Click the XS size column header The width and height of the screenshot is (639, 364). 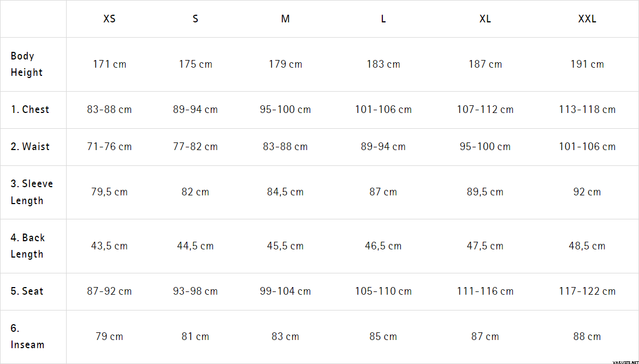(x=109, y=19)
